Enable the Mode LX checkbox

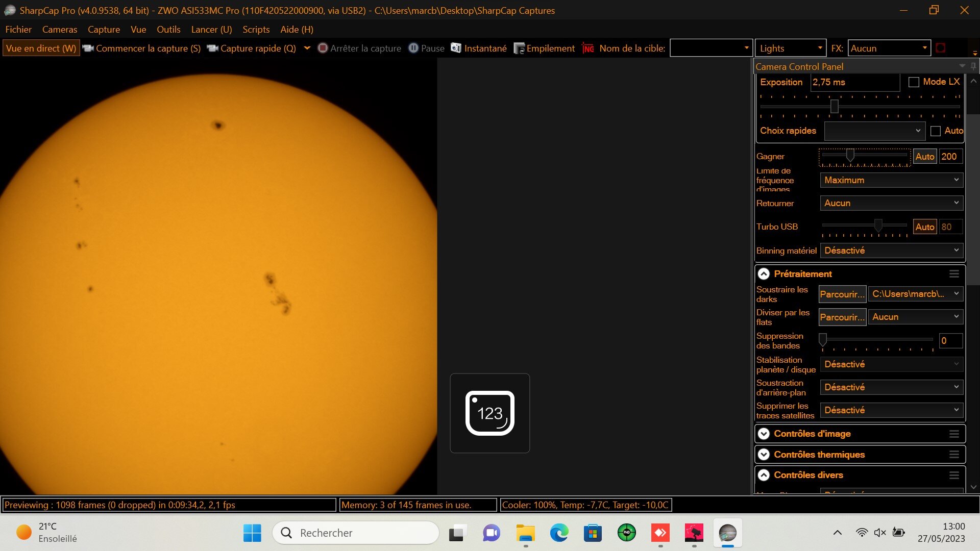[914, 82]
